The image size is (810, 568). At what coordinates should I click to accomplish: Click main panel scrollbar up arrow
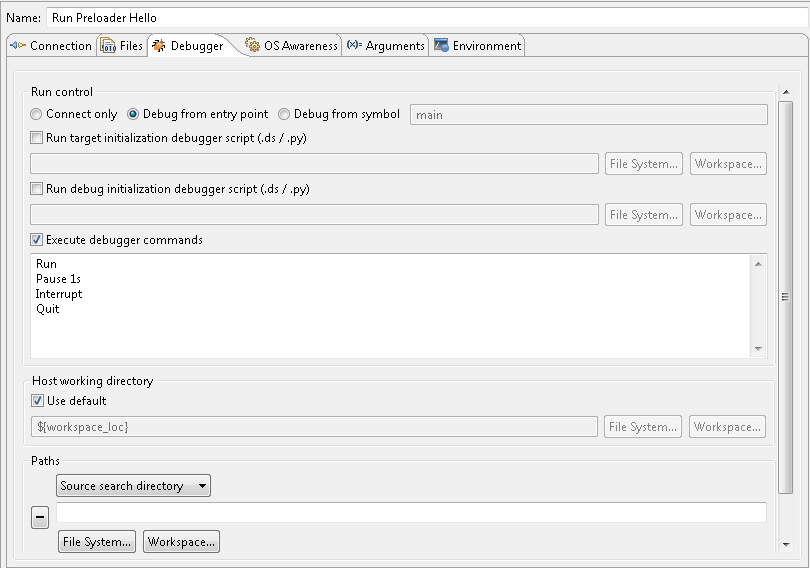click(786, 92)
